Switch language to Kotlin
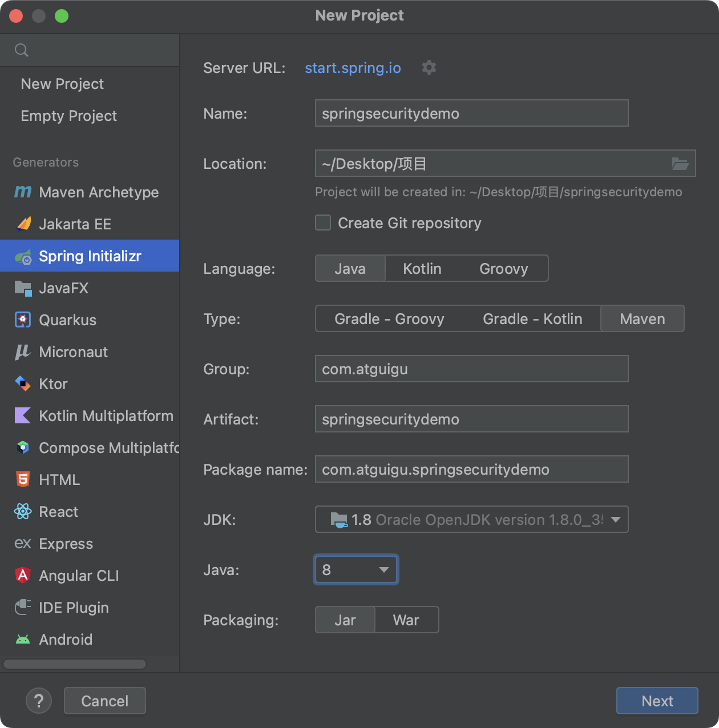Viewport: 719px width, 728px height. point(422,269)
